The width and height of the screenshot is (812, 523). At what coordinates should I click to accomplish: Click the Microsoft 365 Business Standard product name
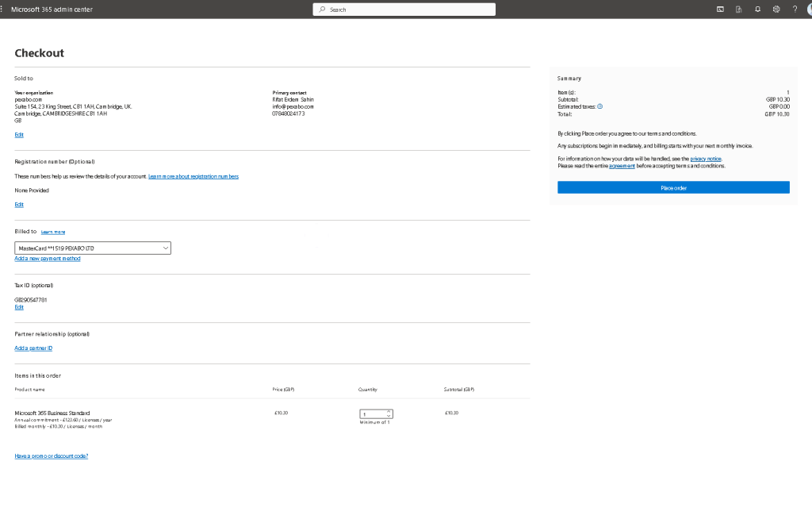[x=52, y=413]
